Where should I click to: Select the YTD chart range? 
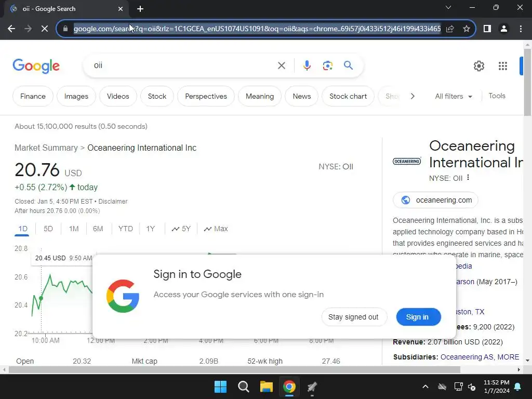126,229
